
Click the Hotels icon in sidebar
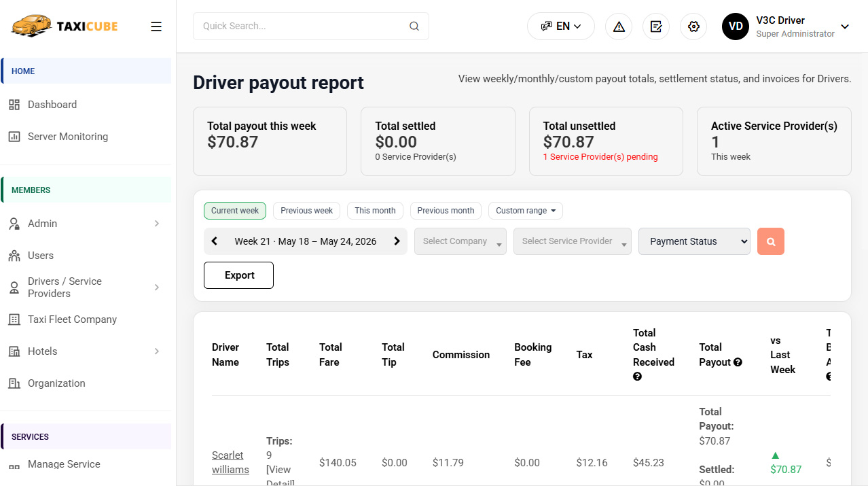[14, 351]
